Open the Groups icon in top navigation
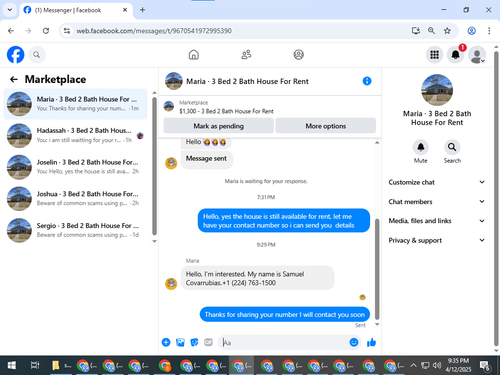500x375 pixels. (298, 54)
